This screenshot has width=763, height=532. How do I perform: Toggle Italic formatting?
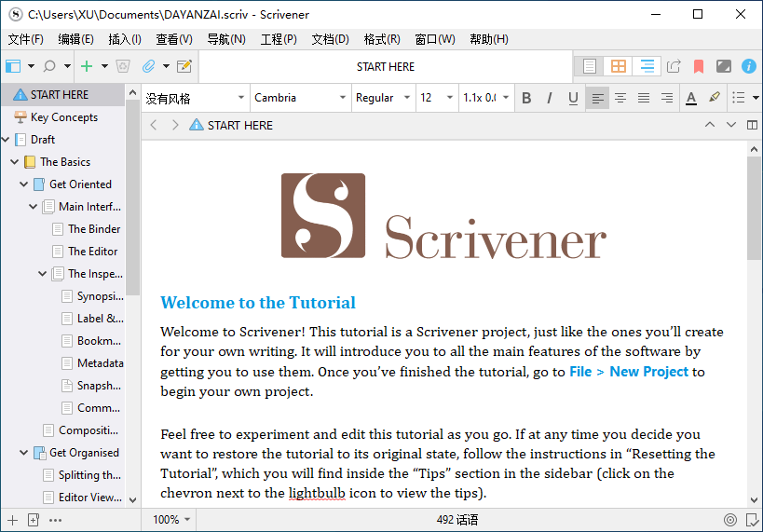(550, 99)
